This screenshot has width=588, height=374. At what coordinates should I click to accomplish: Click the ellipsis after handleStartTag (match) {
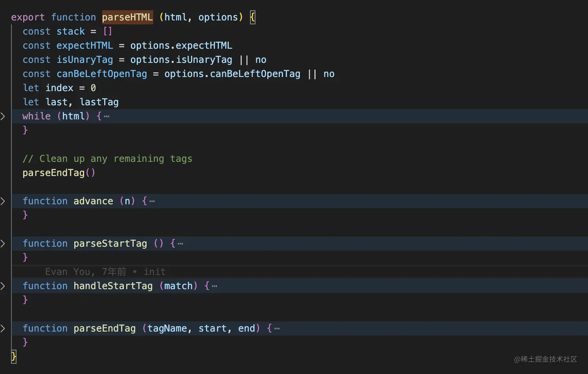click(x=215, y=286)
